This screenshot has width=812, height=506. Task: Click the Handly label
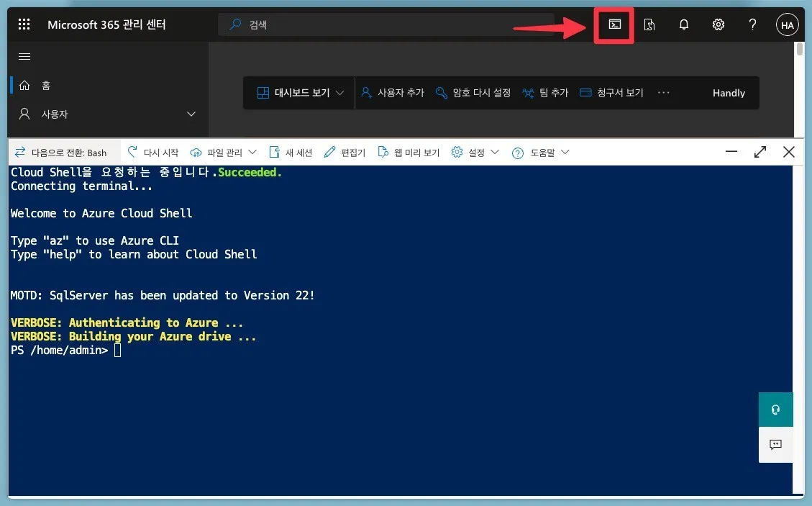point(729,93)
